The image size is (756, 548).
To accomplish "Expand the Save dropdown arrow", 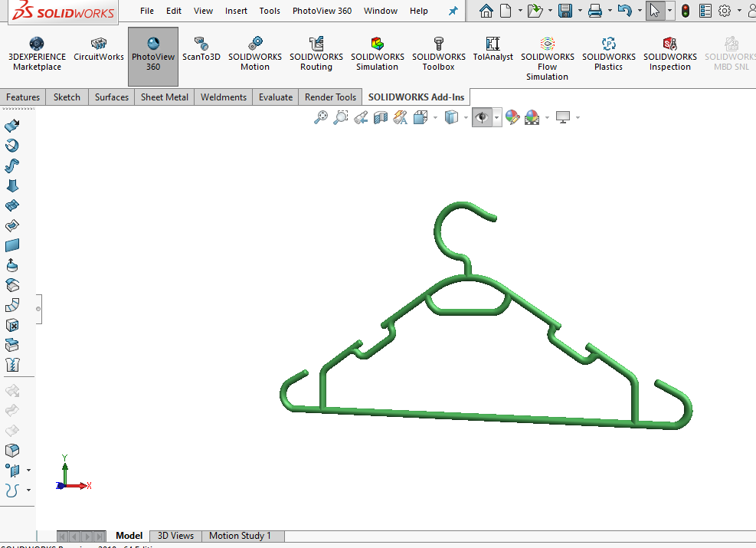I will 580,11.
